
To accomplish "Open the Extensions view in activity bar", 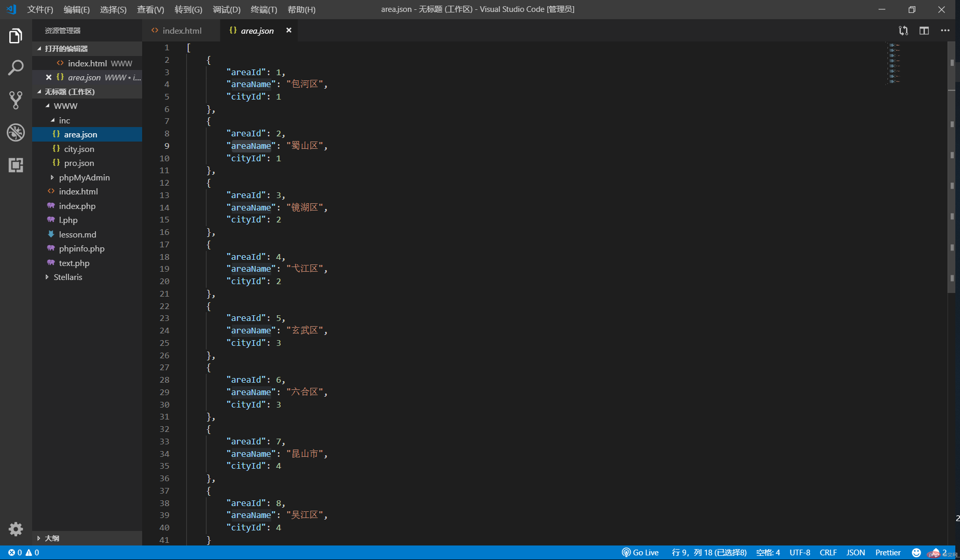I will 16,165.
